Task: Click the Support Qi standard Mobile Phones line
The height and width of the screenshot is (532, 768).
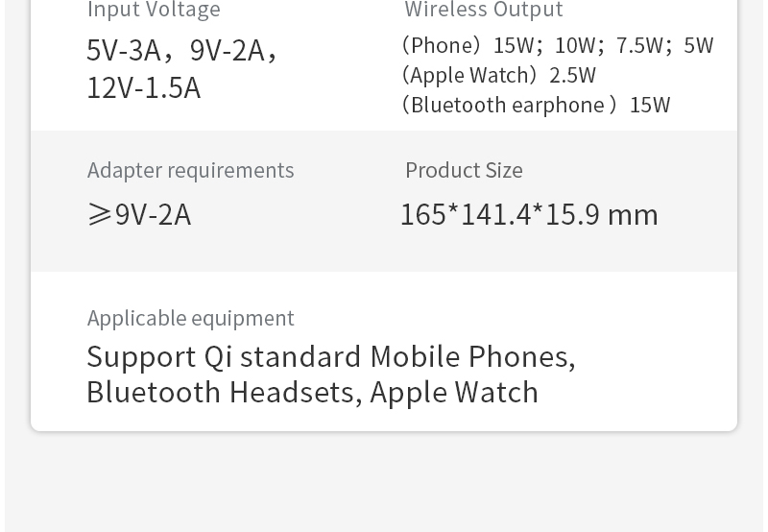Action: (330, 357)
